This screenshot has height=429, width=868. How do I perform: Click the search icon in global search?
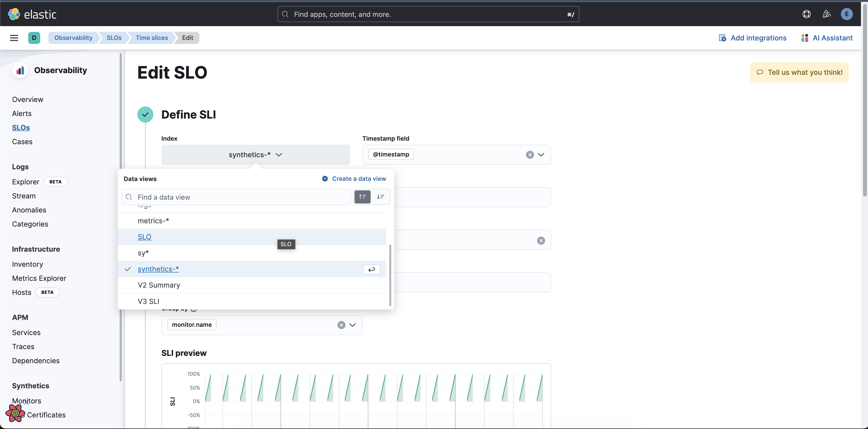[285, 14]
